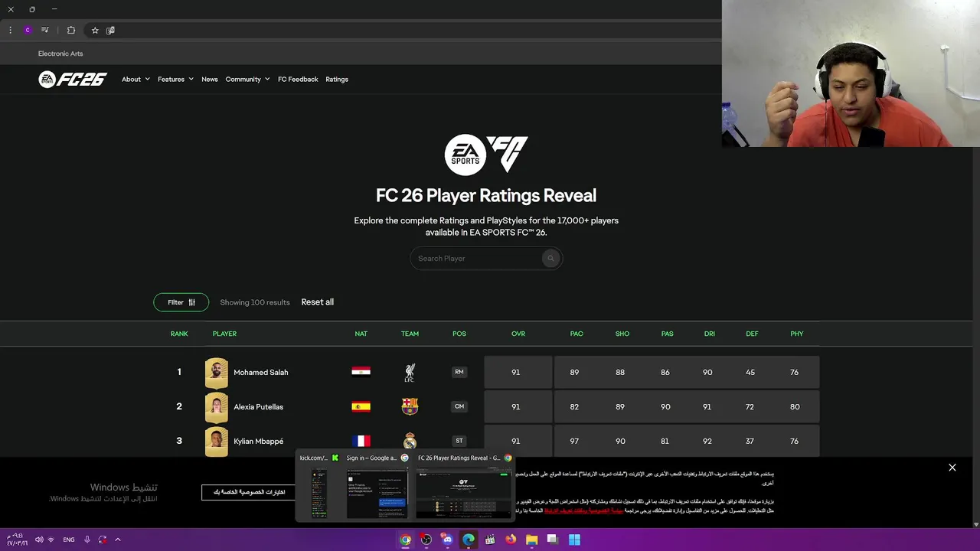Screen dimensions: 980x551
Task: Close the cookie consent banner
Action: pyautogui.click(x=952, y=468)
